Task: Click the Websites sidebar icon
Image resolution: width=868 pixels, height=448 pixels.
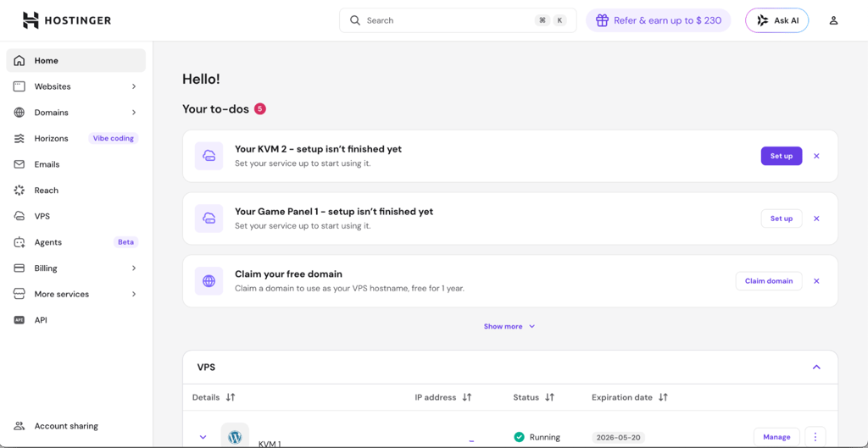Action: click(x=19, y=86)
